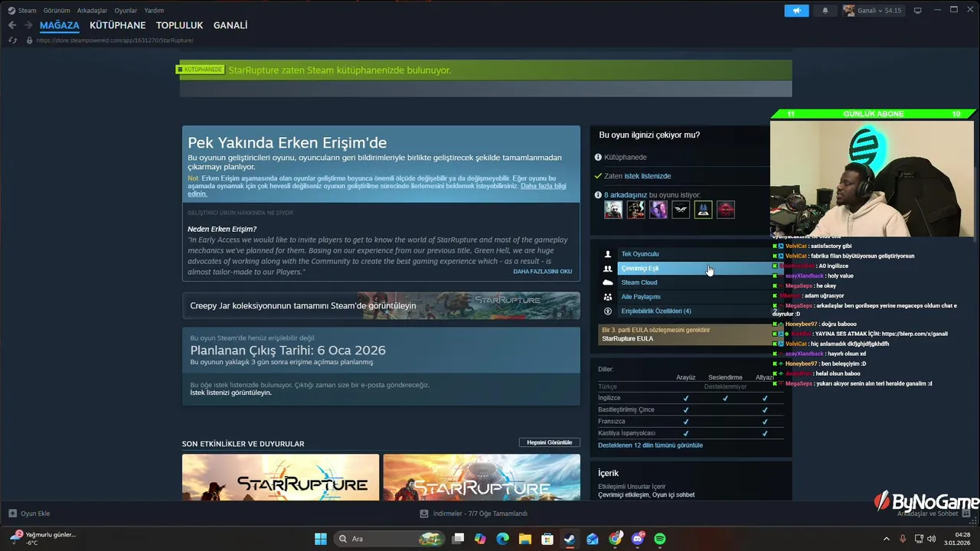Viewport: 980px width, 551px height.
Task: Open the right StarRupture announcement thumbnail
Action: 482,478
